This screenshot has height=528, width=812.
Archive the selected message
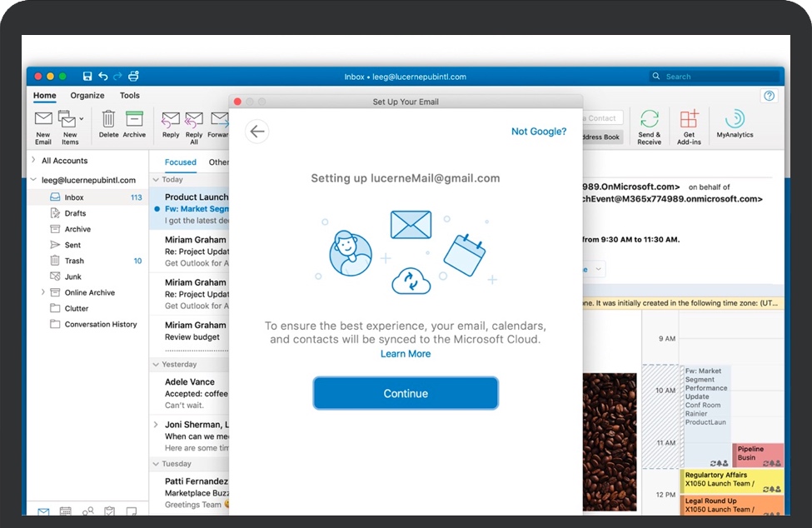pos(134,124)
